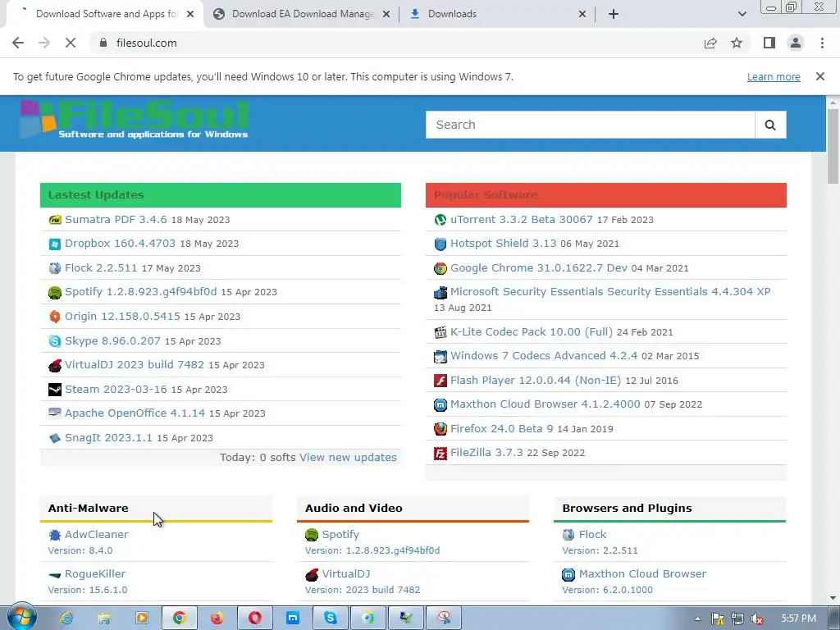Screen dimensions: 840x630
Task: Click the 5:57 PM taskbar clock
Action: [798, 619]
